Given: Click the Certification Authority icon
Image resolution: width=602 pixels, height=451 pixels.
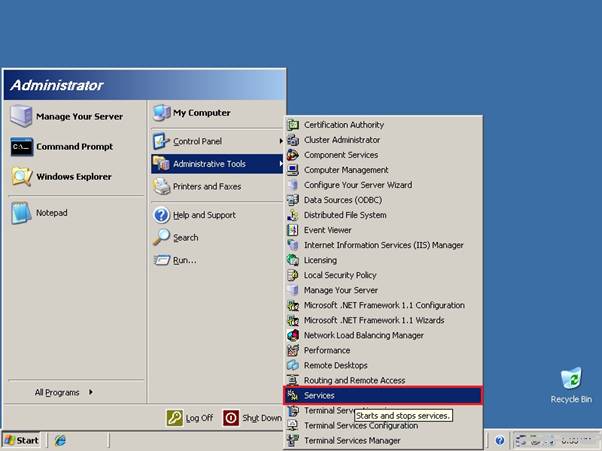Looking at the screenshot, I should coord(293,125).
